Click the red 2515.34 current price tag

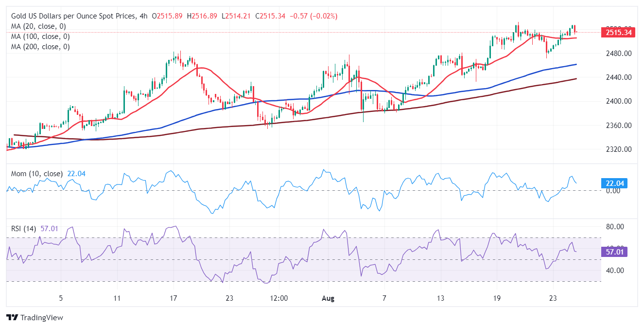pyautogui.click(x=618, y=33)
